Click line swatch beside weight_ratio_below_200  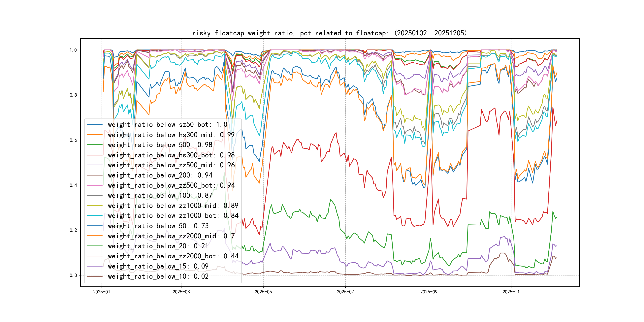pyautogui.click(x=94, y=175)
